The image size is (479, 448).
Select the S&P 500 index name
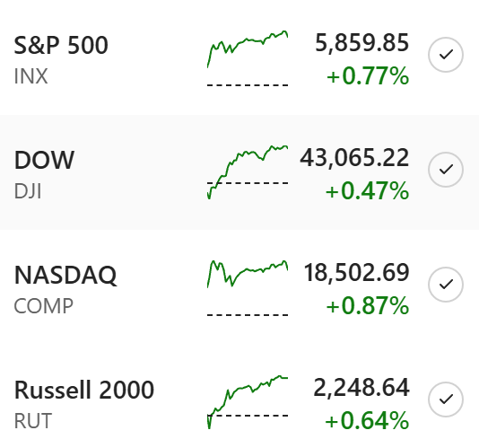click(x=61, y=45)
